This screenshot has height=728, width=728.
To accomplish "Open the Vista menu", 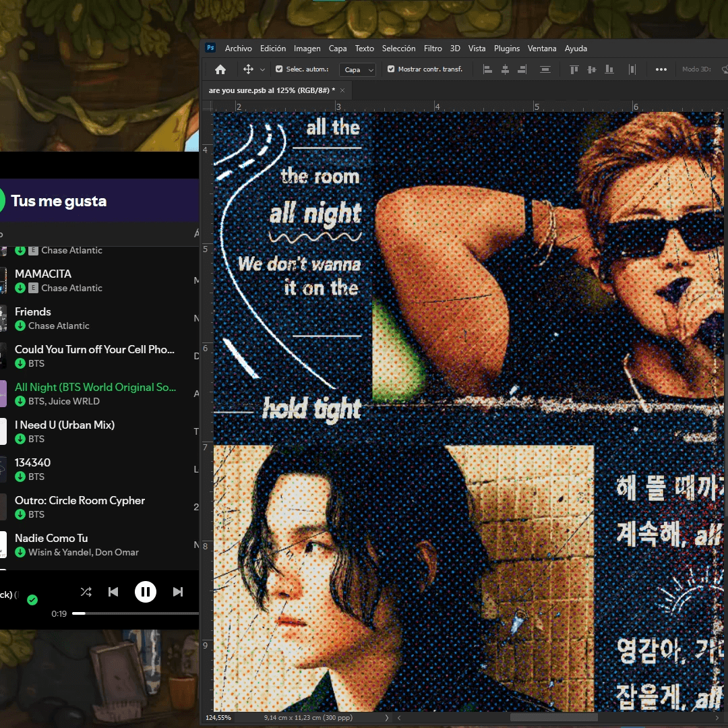I will point(477,49).
